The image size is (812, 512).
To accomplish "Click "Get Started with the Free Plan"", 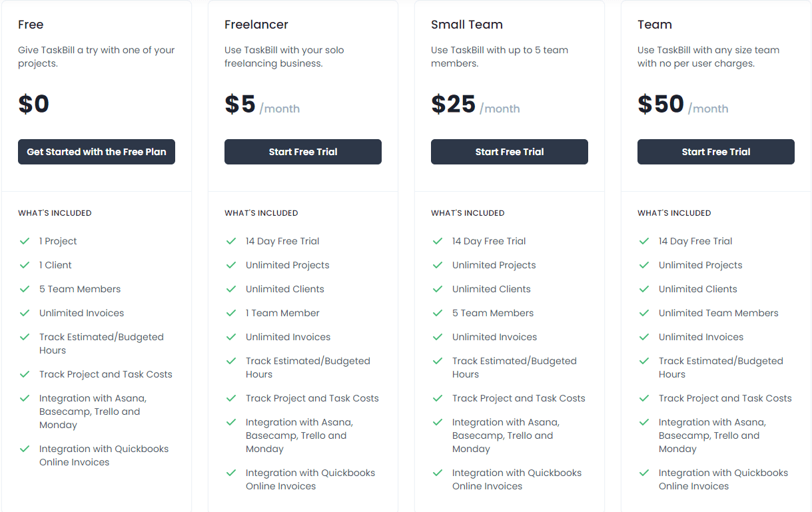I will pyautogui.click(x=96, y=152).
